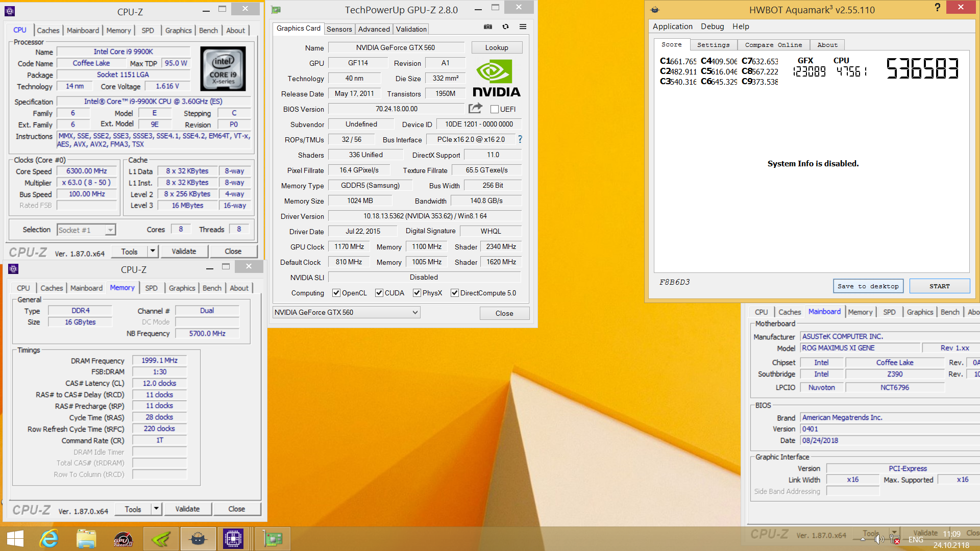This screenshot has height=551, width=980.
Task: Click the HWBOT Aquamark title bar icon
Action: [x=655, y=9]
